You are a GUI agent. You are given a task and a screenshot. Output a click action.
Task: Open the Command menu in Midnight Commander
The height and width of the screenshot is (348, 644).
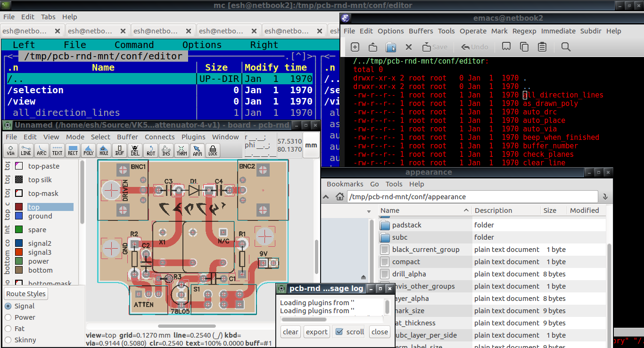(134, 45)
